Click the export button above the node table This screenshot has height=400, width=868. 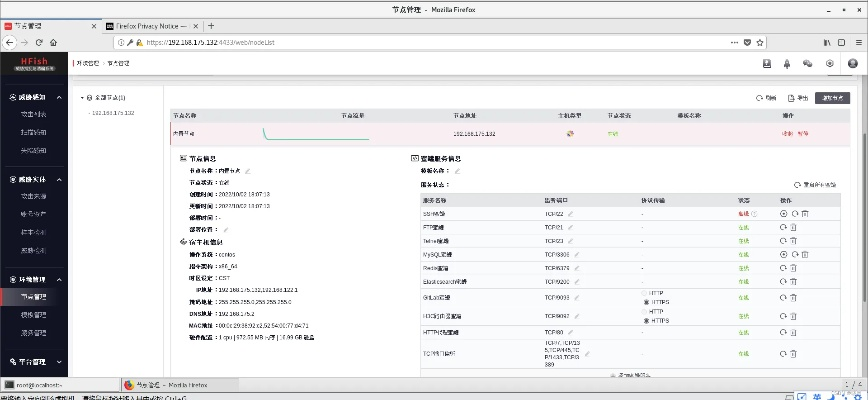coord(798,98)
